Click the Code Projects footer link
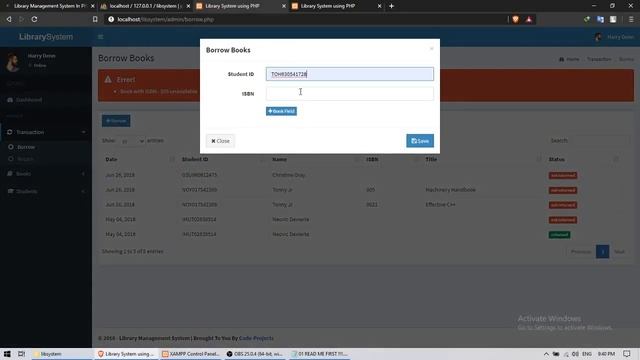 256,338
